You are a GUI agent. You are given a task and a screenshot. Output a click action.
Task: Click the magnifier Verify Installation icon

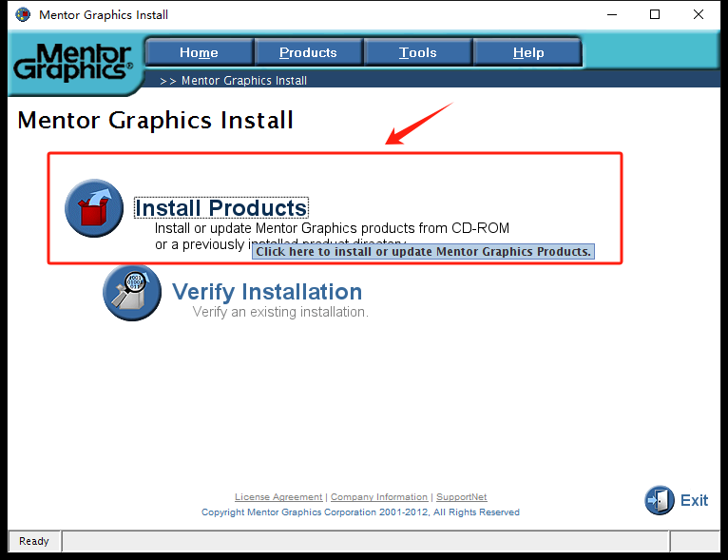pyautogui.click(x=132, y=293)
